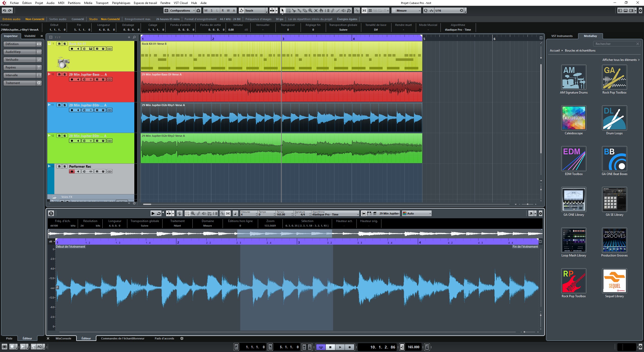Image resolution: width=644 pixels, height=352 pixels.
Task: Switch to the VST Instruments tab
Action: [x=562, y=36]
